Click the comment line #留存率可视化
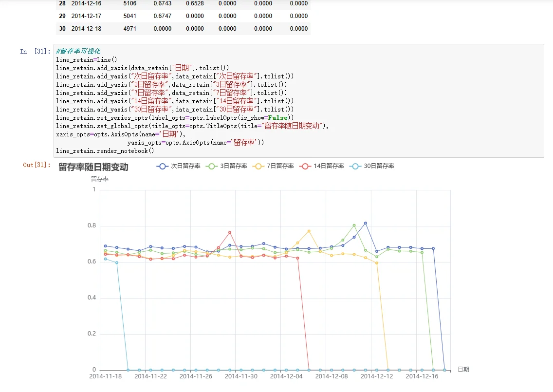Screen dimensions: 553x392 [78, 51]
